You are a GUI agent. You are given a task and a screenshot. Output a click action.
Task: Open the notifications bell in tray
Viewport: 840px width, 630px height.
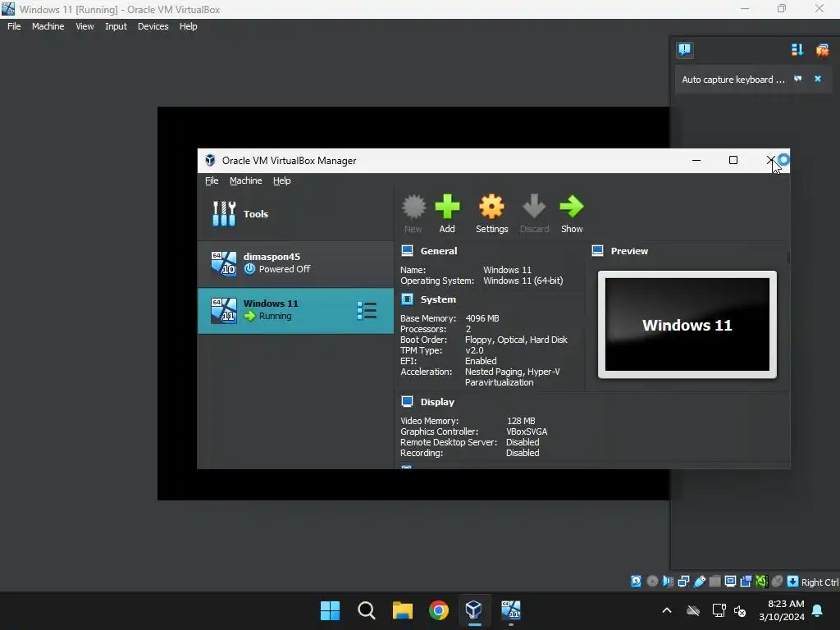click(x=818, y=610)
